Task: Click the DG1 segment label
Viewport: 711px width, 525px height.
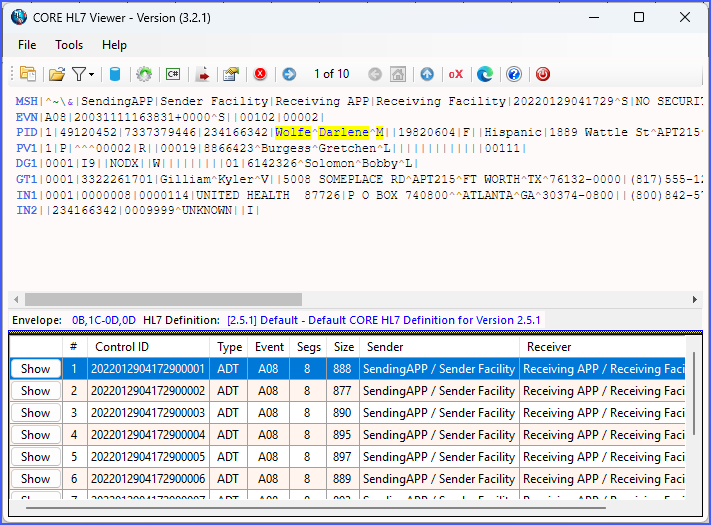Action: 26,163
